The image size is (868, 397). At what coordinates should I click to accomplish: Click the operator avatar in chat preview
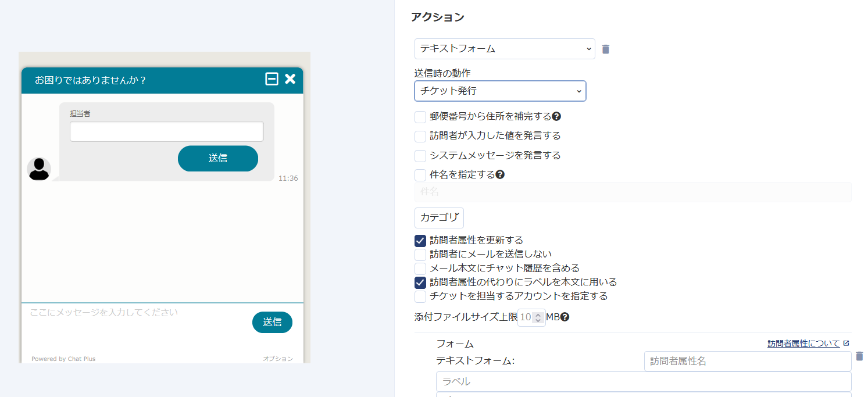[39, 169]
